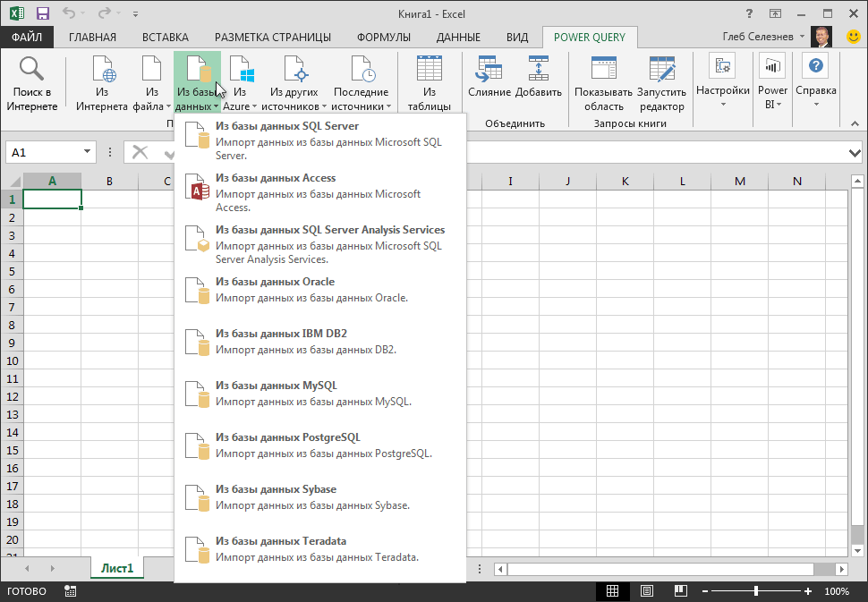Click Показывать область icon

(x=603, y=69)
